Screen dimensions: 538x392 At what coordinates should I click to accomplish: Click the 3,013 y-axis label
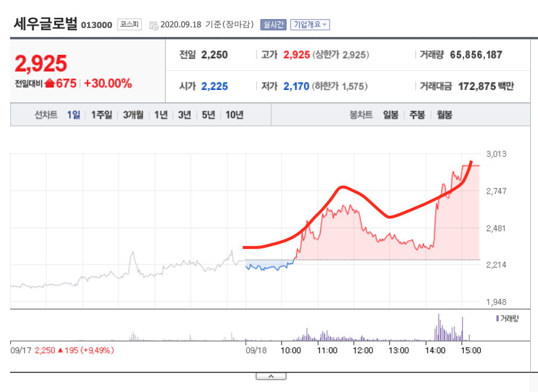tap(496, 154)
